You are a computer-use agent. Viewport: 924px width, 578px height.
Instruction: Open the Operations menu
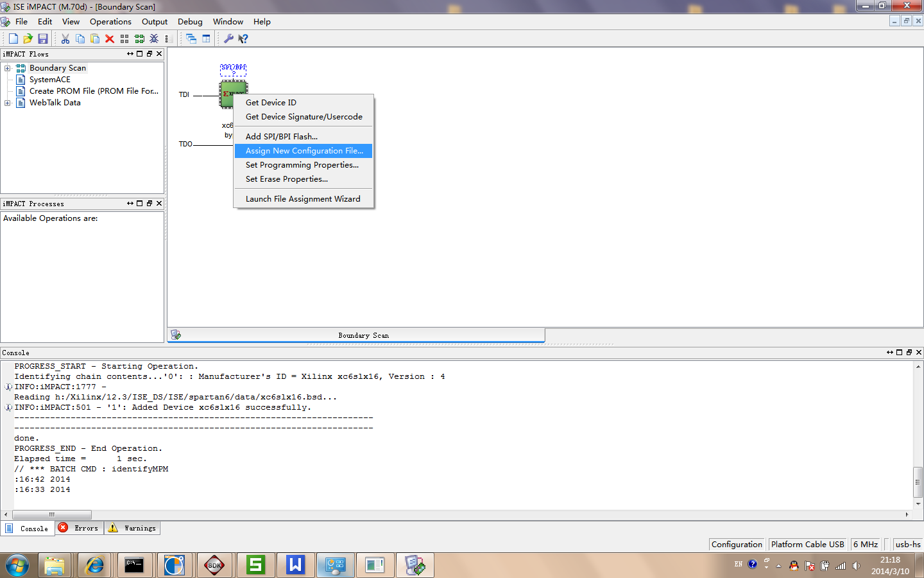click(110, 21)
